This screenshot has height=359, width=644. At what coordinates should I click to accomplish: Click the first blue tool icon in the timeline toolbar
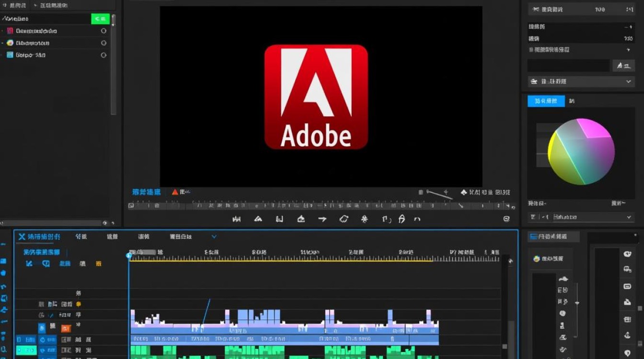point(29,263)
